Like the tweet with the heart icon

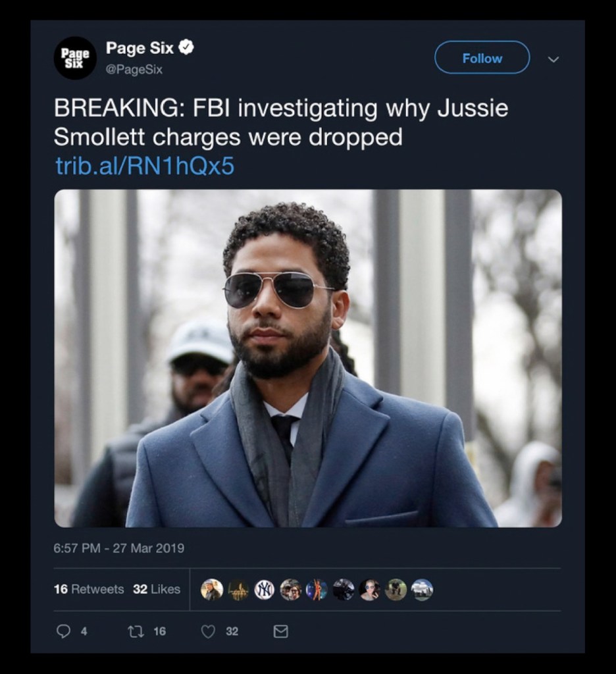(x=208, y=631)
